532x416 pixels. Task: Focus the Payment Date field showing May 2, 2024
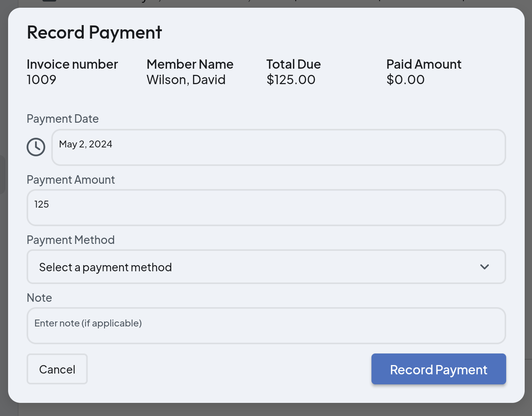click(x=278, y=147)
